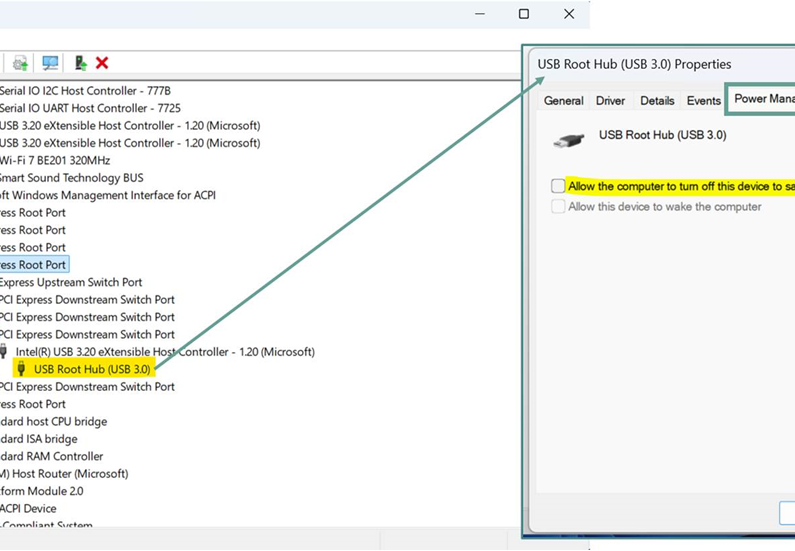The height and width of the screenshot is (551, 795).
Task: Select Host Router (Microsoft) entry
Action: 64,473
